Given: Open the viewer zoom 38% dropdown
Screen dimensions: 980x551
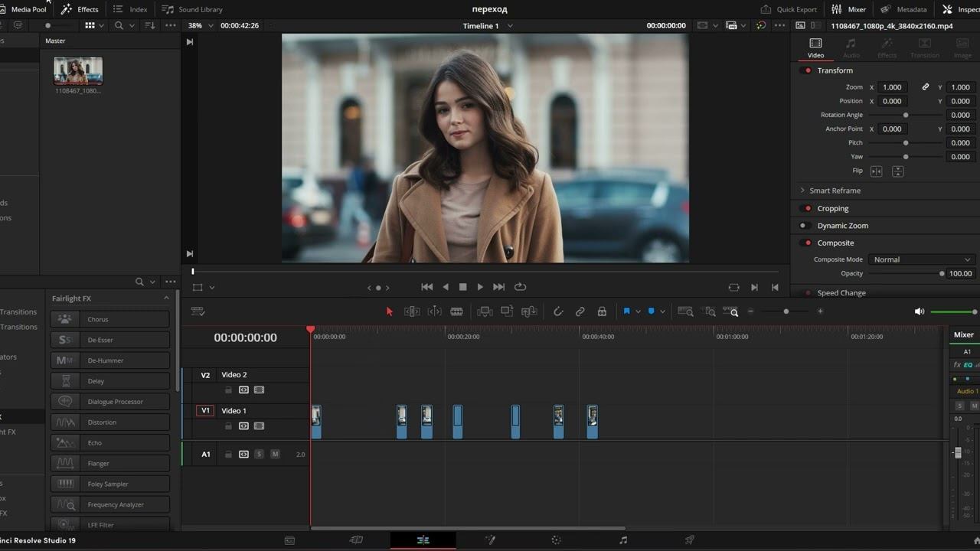Looking at the screenshot, I should click(200, 25).
